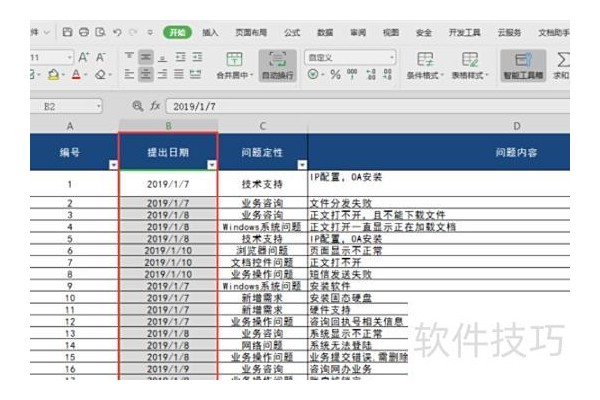Undo the last action
This screenshot has width=600, height=400.
coord(117,33)
